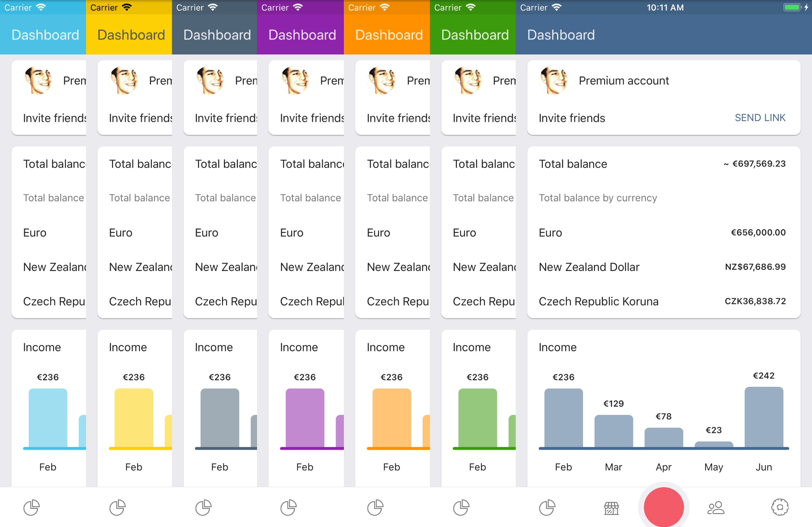Tap pie chart icon under yellow-themed dashboard

[117, 507]
